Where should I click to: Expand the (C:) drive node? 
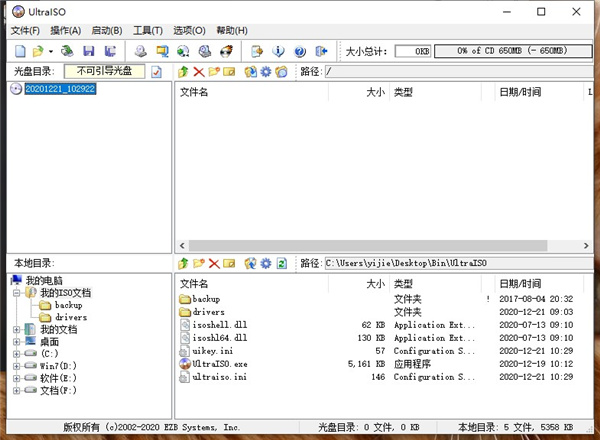click(x=16, y=353)
